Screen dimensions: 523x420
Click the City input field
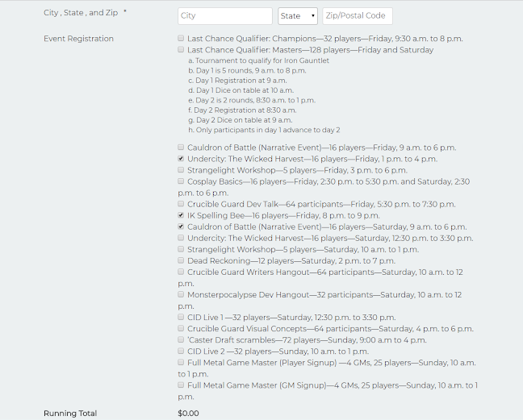[224, 16]
